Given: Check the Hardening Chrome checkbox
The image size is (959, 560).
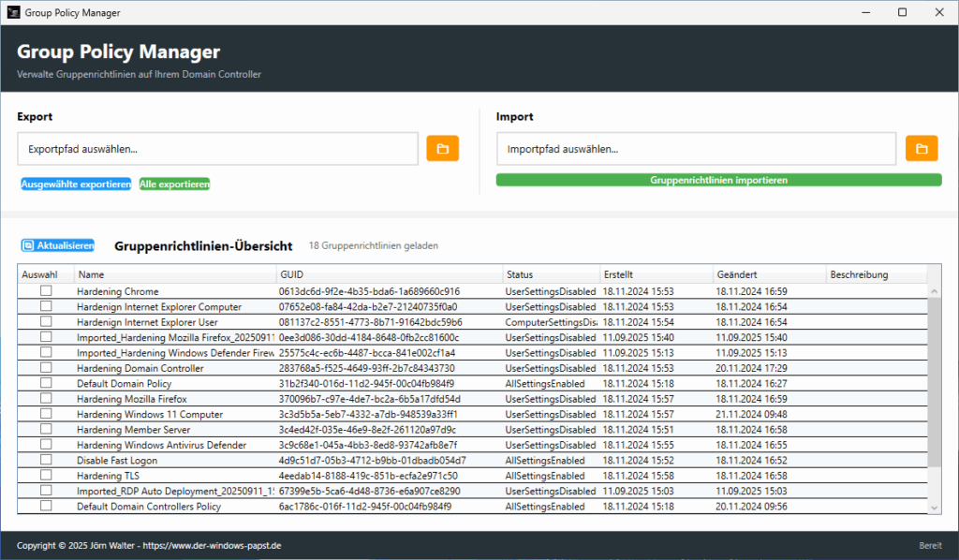Looking at the screenshot, I should (44, 290).
